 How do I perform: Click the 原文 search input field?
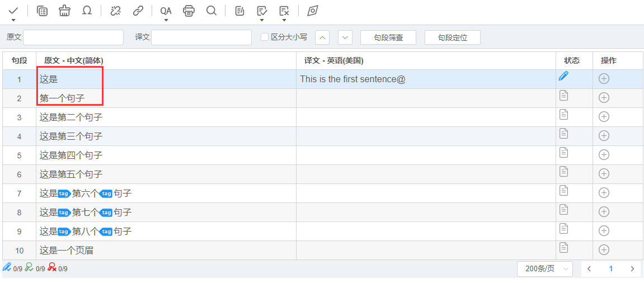click(x=73, y=37)
